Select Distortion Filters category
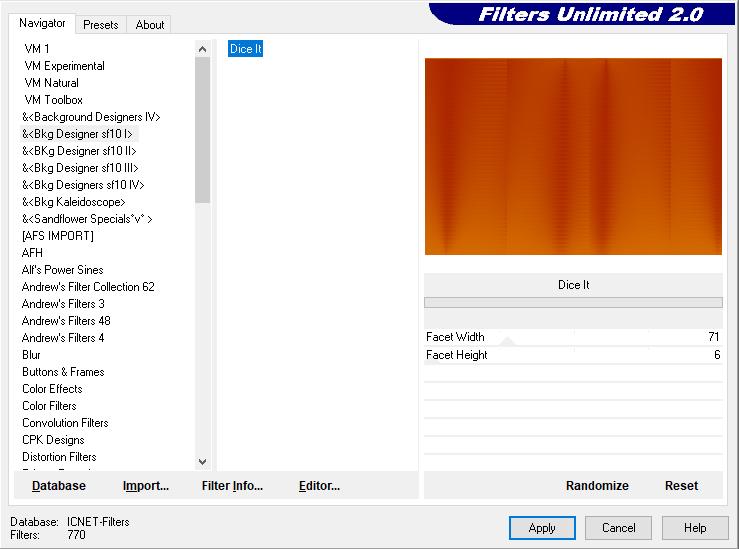Screen dimensions: 739x549 click(59, 456)
